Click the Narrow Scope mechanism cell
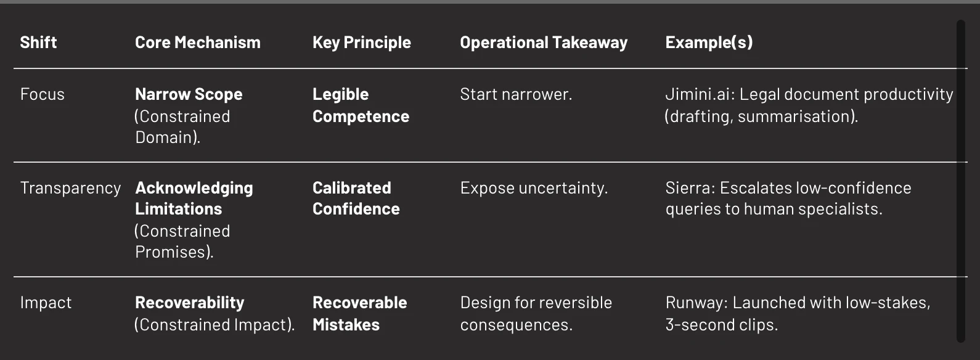Image resolution: width=980 pixels, height=360 pixels. (189, 115)
